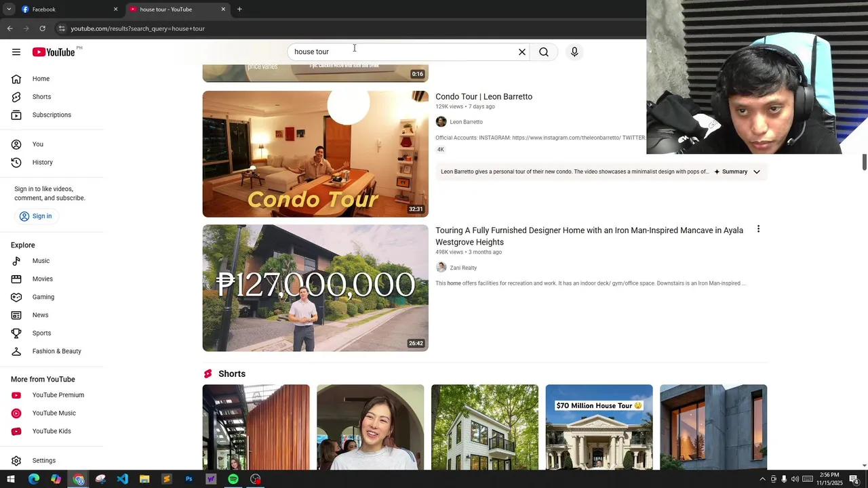The image size is (868, 488).
Task: Launch Microsoft Edge from the taskbar
Action: (x=34, y=479)
